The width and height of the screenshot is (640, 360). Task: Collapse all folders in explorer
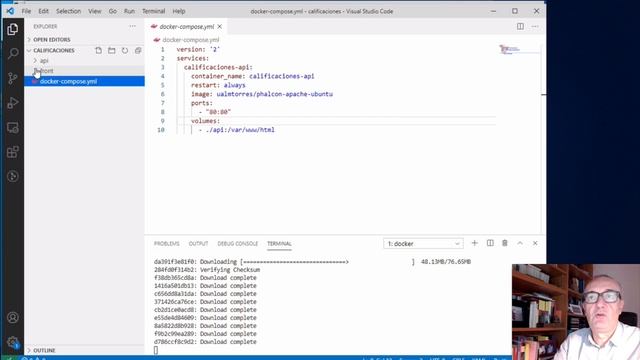(x=138, y=50)
